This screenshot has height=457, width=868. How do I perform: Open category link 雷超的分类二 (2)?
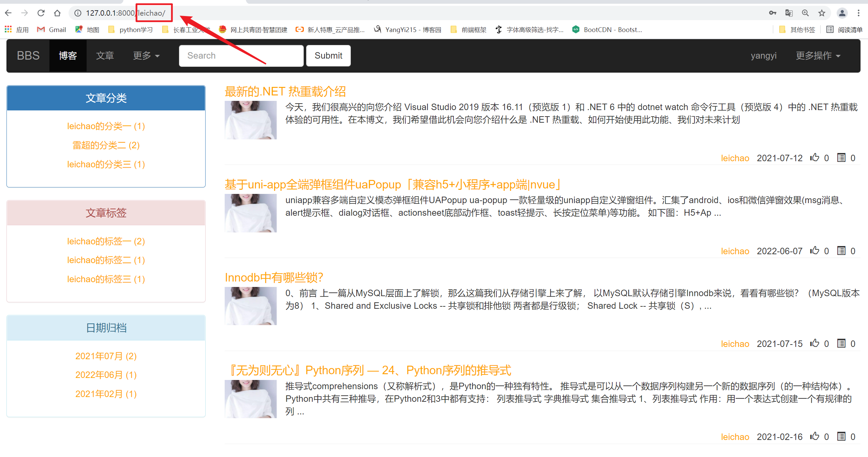106,145
